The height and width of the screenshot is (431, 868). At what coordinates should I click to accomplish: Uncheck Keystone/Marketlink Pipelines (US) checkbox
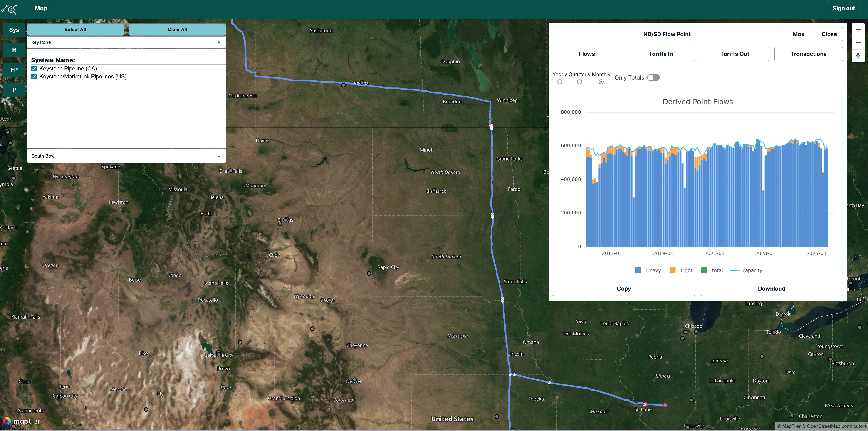34,77
